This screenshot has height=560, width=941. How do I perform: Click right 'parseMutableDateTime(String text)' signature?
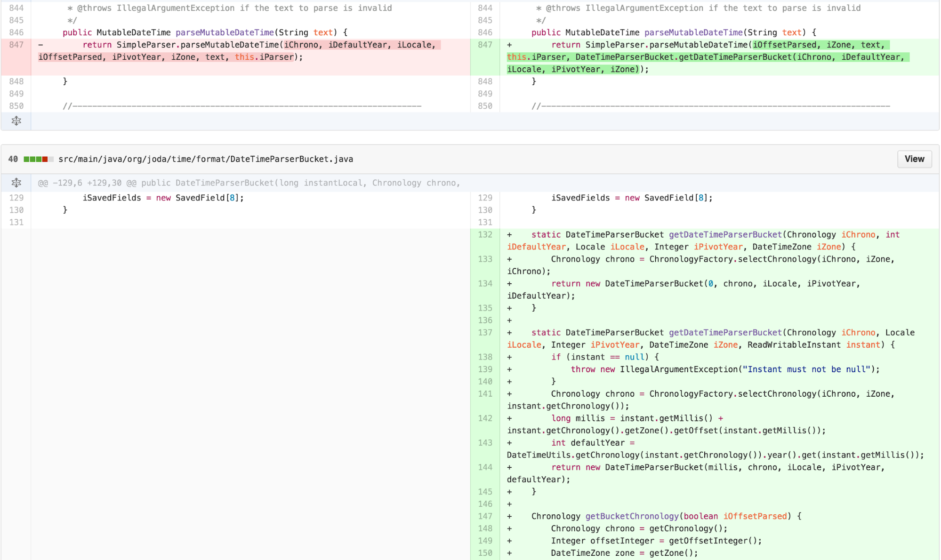point(725,32)
